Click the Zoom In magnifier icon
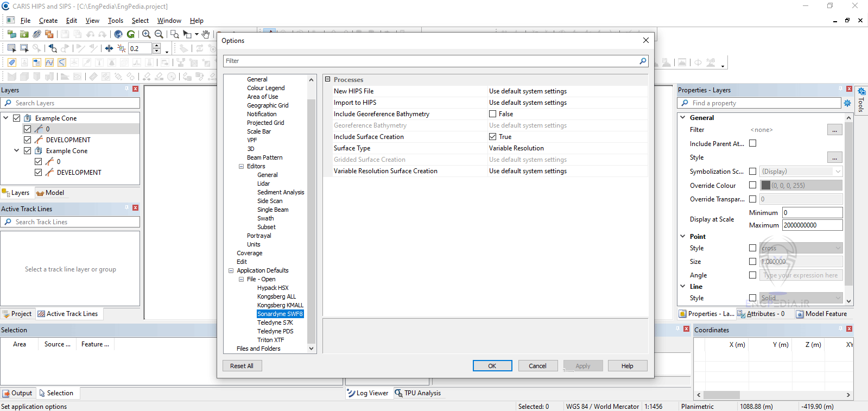The height and width of the screenshot is (411, 868). tap(146, 34)
